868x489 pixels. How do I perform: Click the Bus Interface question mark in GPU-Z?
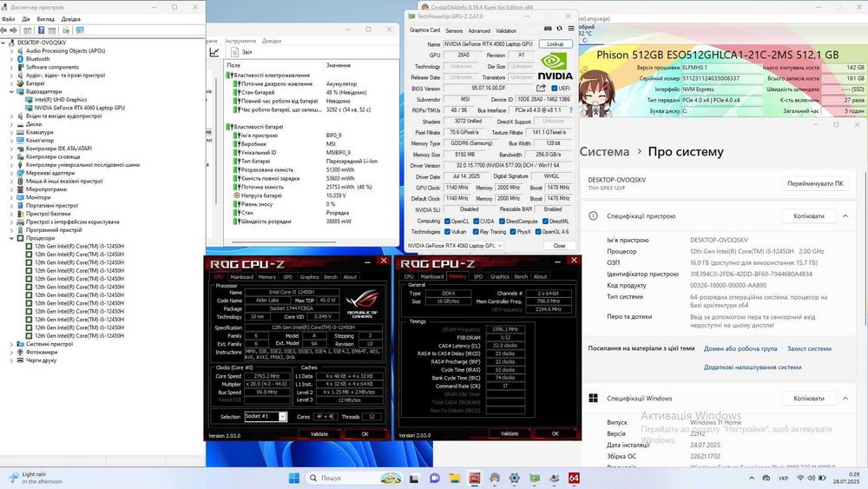tap(571, 110)
